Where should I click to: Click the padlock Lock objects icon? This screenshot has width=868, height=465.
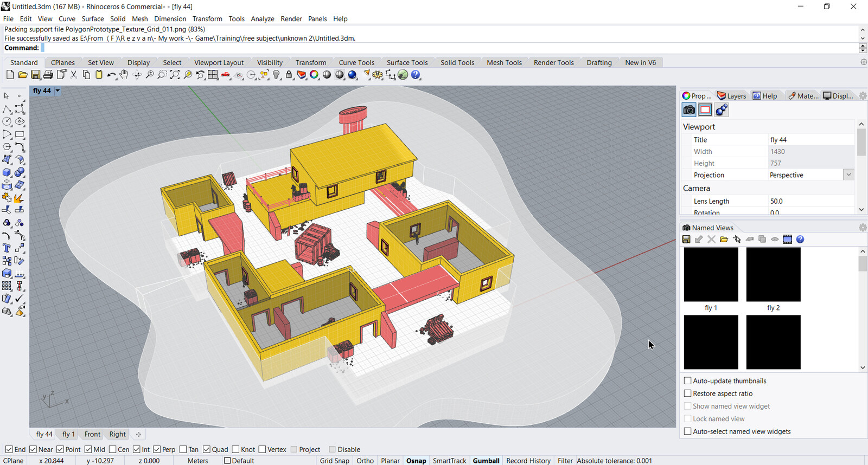(x=289, y=75)
